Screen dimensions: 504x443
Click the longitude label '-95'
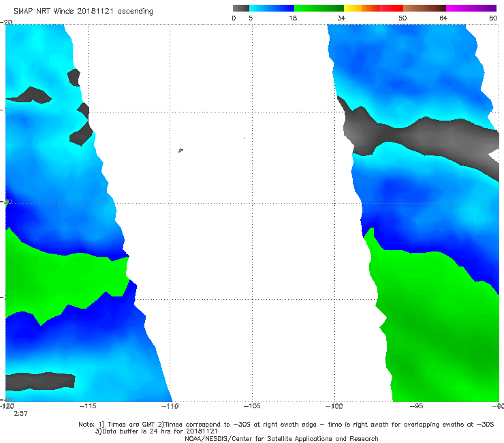tap(416, 406)
